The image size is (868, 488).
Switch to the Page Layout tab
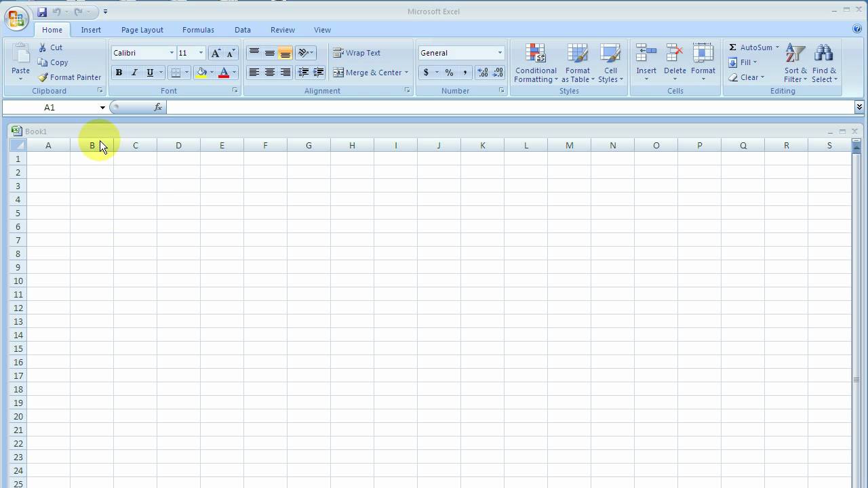point(142,30)
